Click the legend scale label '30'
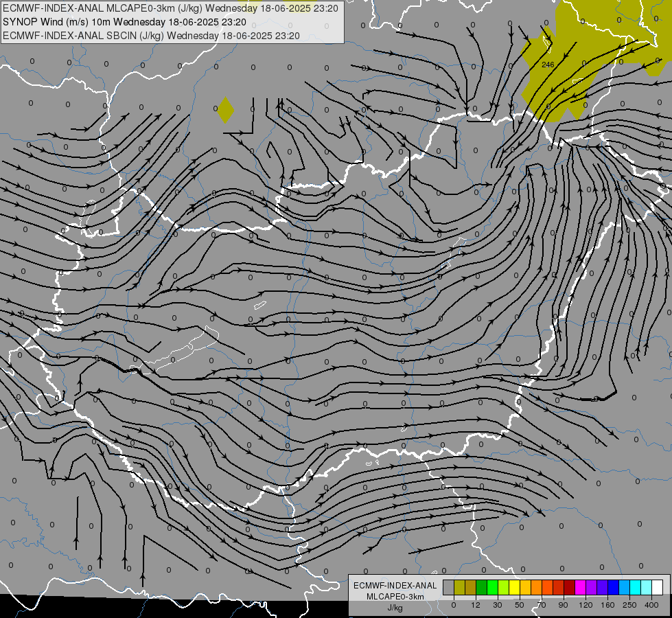 [498, 605]
